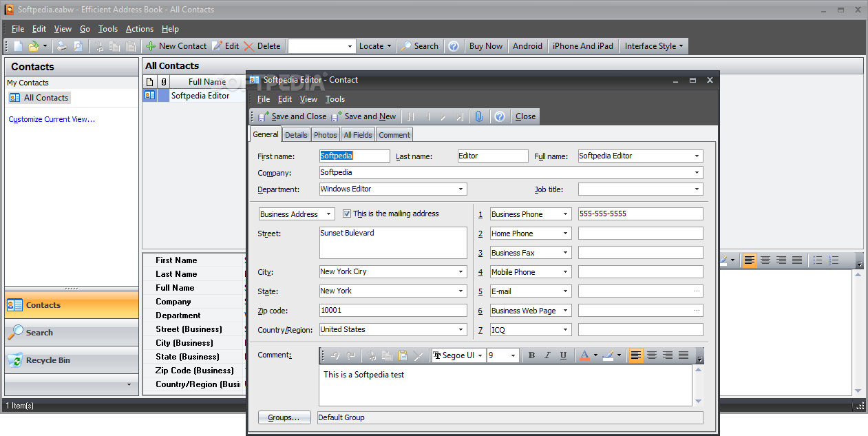Click the Last name input field
Screen dimensions: 868x436
coord(493,156)
